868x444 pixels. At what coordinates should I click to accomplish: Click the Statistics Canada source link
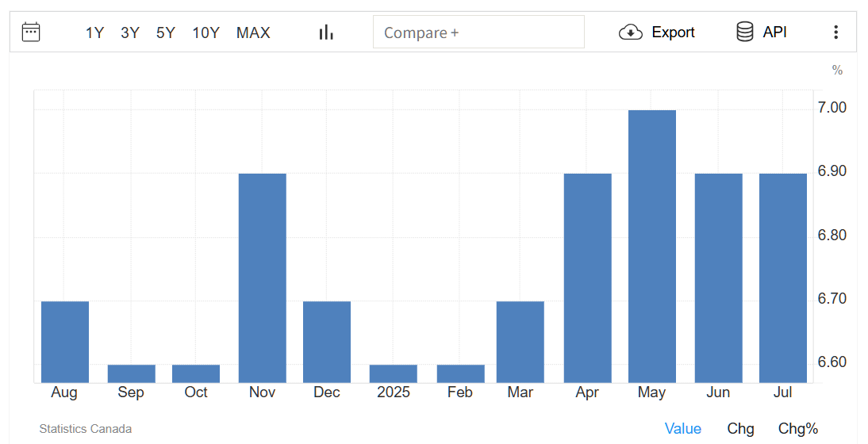86,429
